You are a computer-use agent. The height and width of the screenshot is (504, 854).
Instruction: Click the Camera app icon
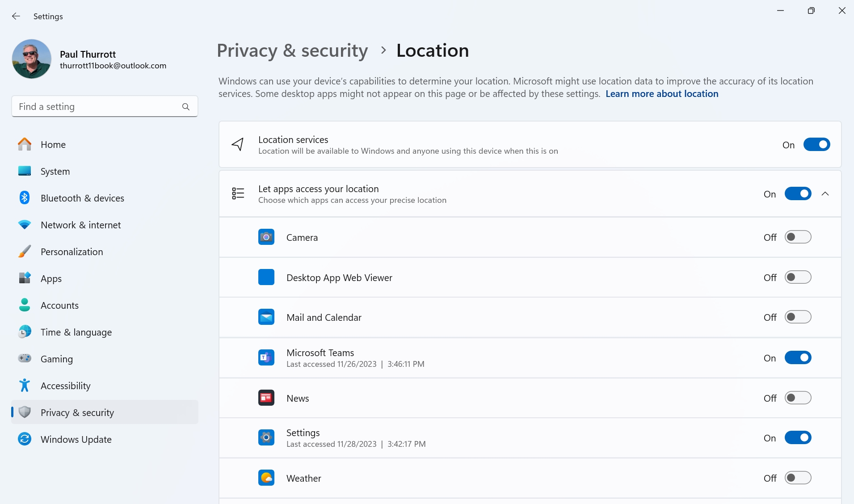pos(266,237)
